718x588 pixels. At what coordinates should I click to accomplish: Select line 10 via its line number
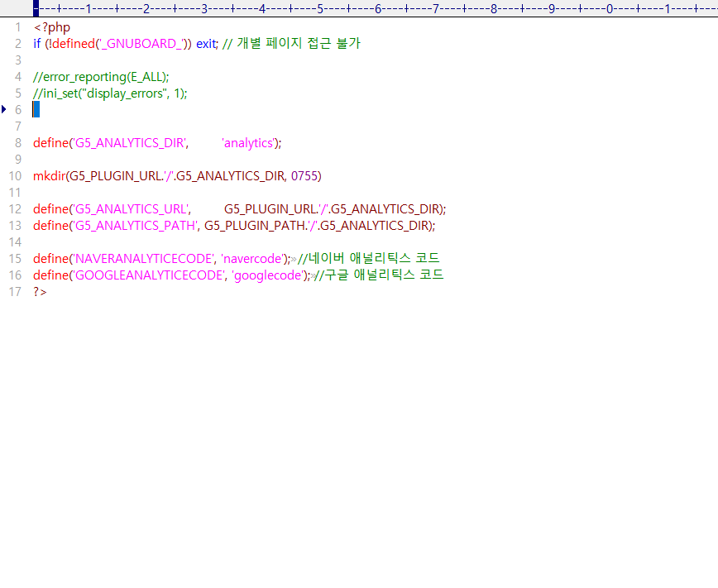(15, 176)
